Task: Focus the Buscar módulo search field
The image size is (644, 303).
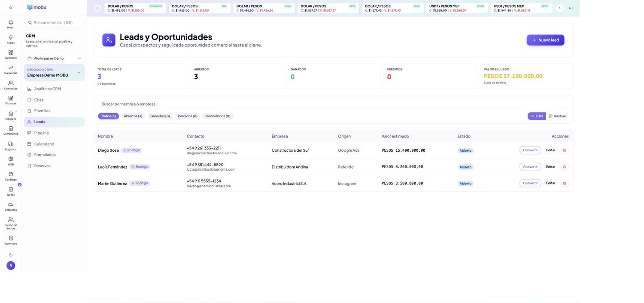Action: click(x=54, y=22)
